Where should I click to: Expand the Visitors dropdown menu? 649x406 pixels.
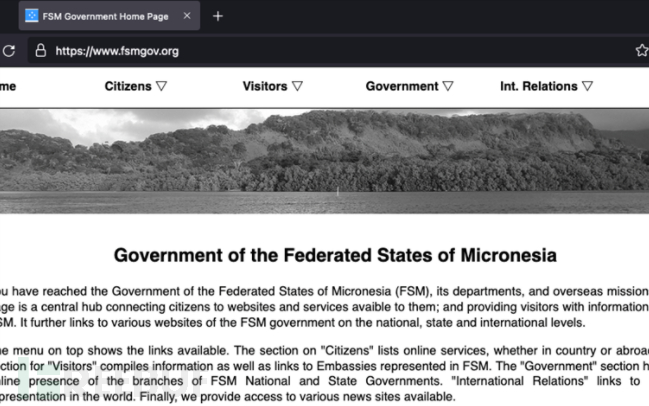[x=273, y=86]
